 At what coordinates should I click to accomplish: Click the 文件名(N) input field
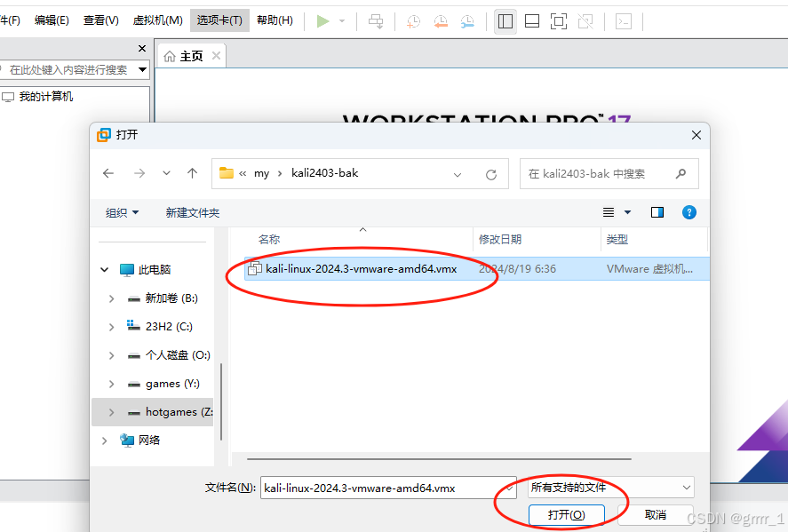(388, 488)
